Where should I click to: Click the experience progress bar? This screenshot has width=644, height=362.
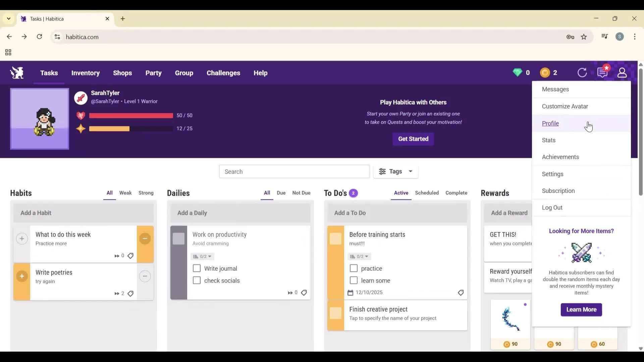tap(131, 128)
